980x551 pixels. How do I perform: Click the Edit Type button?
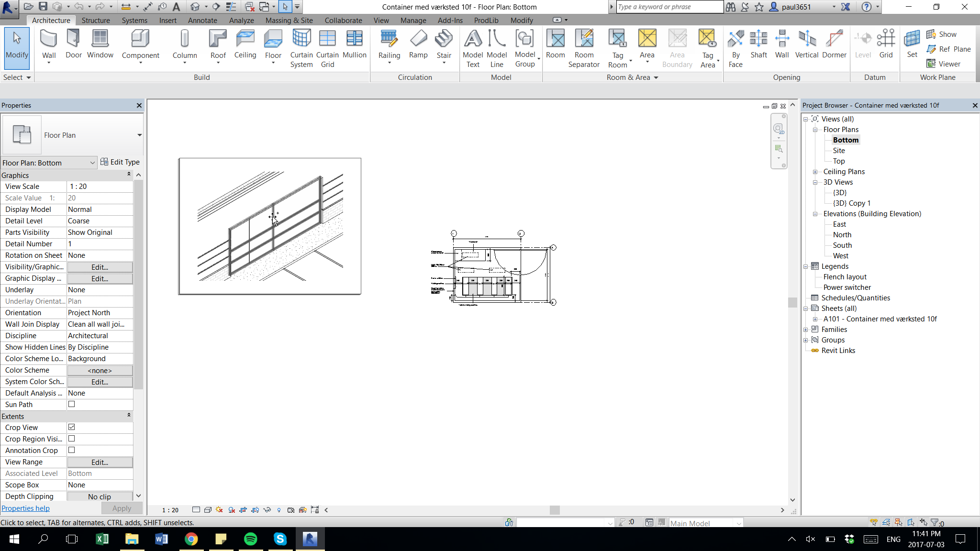(x=121, y=162)
